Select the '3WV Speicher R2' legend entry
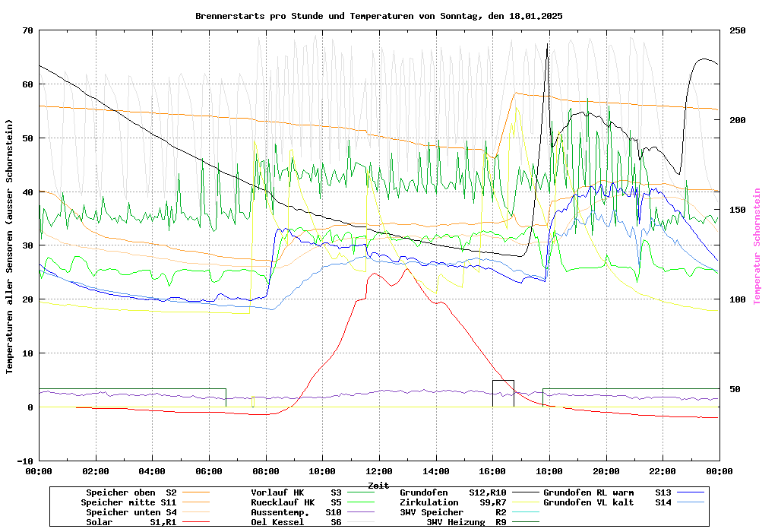The image size is (778, 532). [453, 512]
